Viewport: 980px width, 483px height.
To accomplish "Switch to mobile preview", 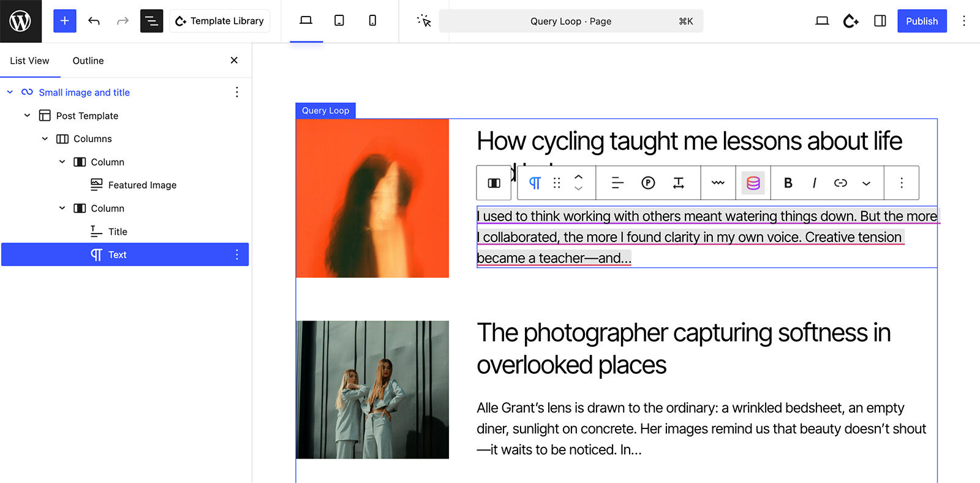I will [x=372, y=21].
